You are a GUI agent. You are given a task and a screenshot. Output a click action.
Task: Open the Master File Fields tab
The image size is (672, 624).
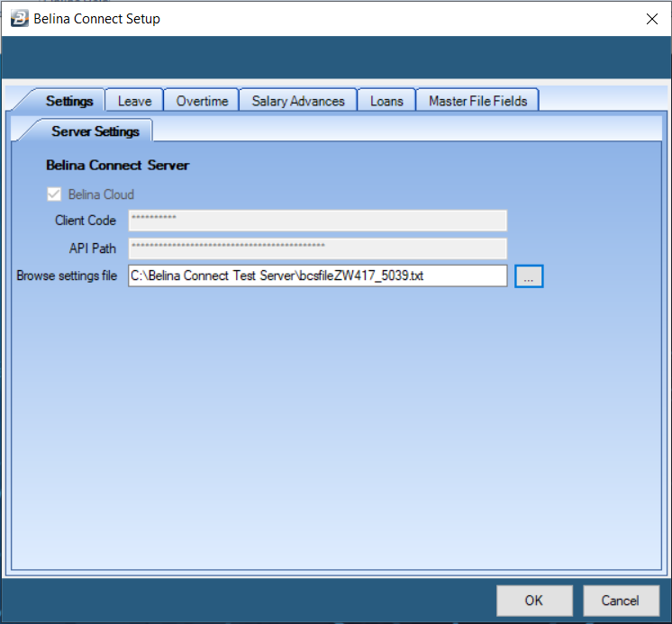tap(477, 101)
